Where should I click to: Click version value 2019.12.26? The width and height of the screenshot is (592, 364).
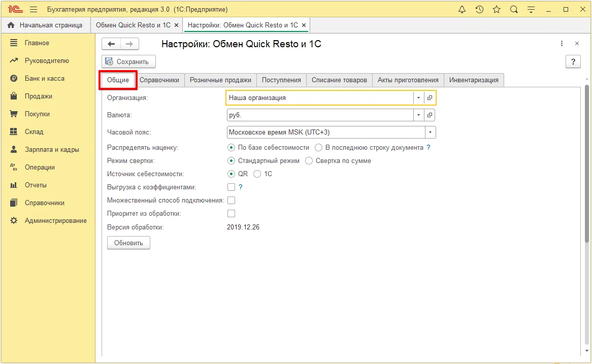coord(243,227)
